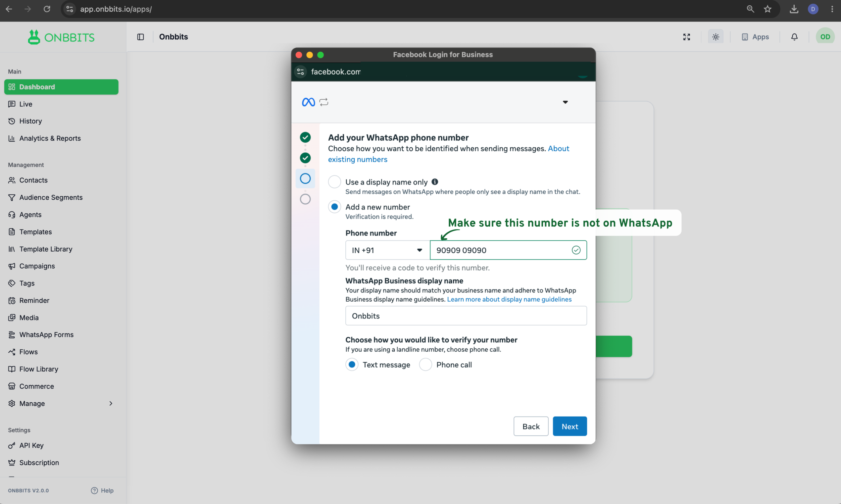Open the OD user avatar menu
Screen dimensions: 841x504
[x=825, y=37]
